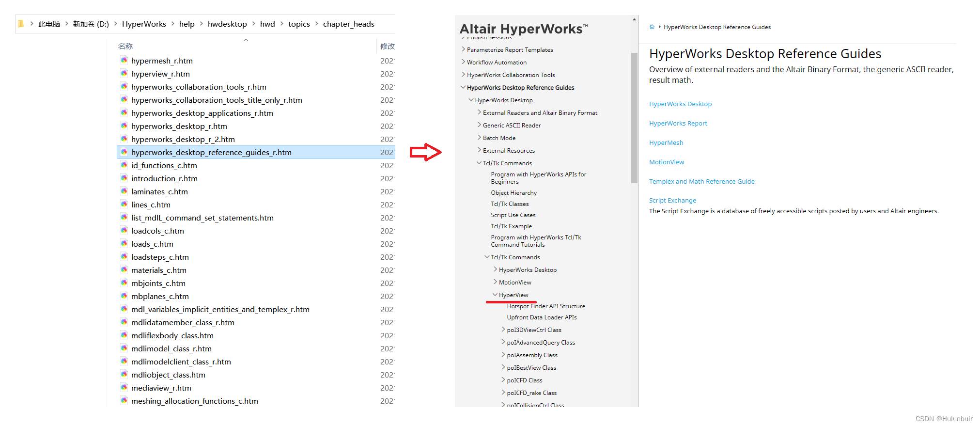Click the file icon beside hypermesh_r.htm

(x=124, y=61)
